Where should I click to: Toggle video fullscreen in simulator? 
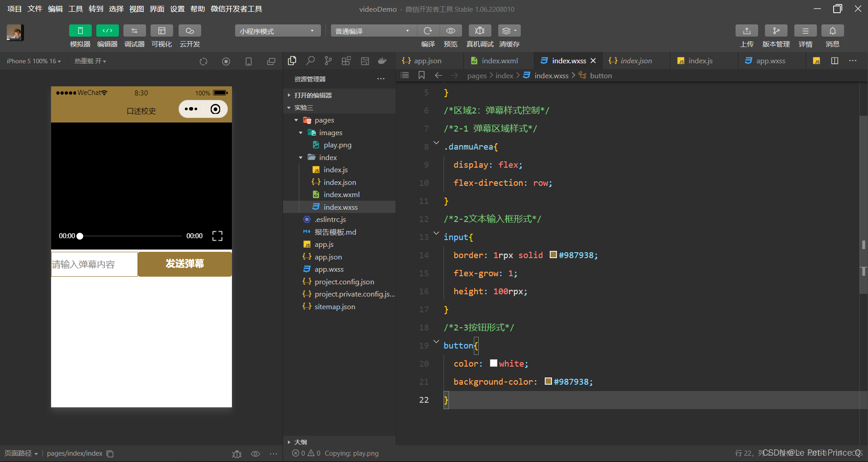coord(217,236)
